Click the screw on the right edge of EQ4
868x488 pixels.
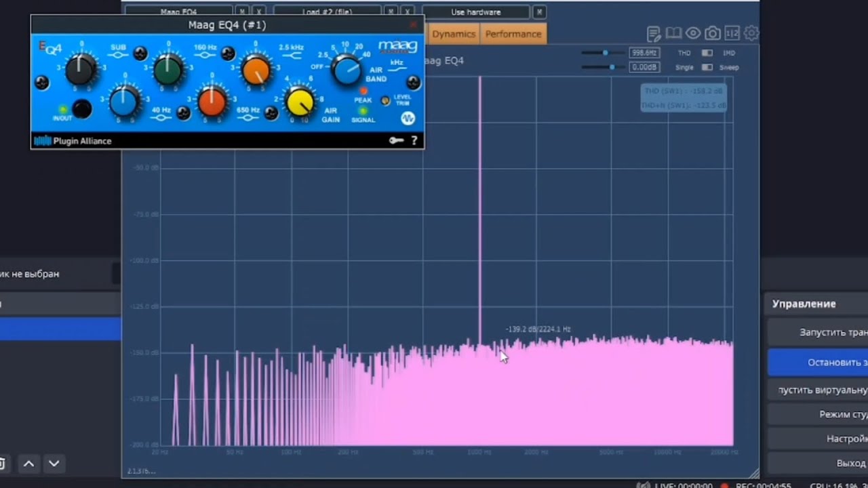[x=413, y=83]
